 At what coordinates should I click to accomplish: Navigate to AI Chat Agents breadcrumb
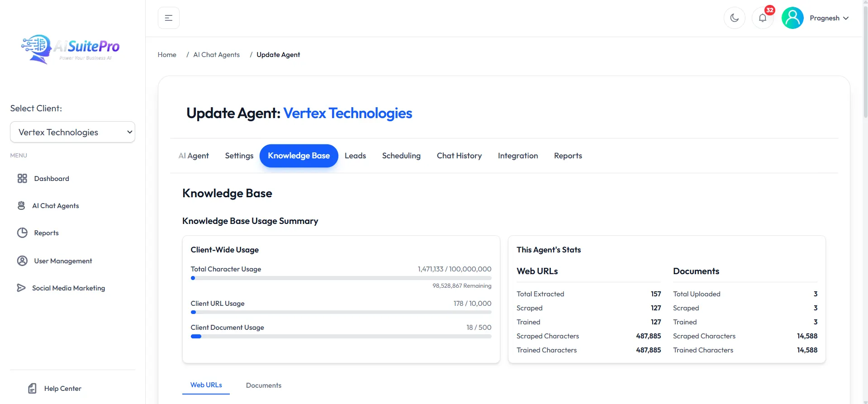217,55
